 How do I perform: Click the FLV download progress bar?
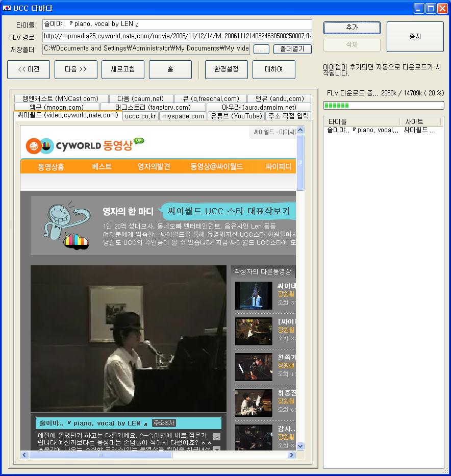click(x=384, y=105)
